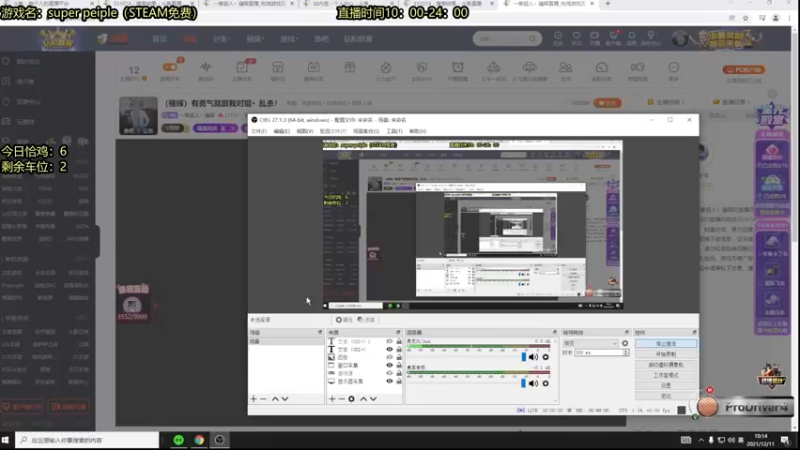
Task: Expand 视频 video menu in website nav
Action: [x=254, y=39]
